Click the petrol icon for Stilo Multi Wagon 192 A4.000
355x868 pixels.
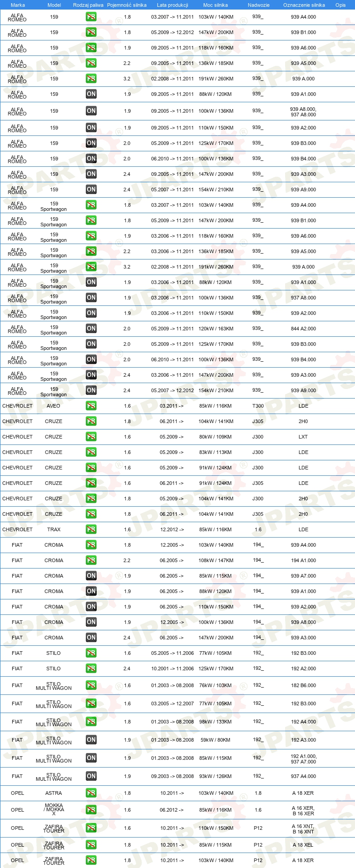91,722
